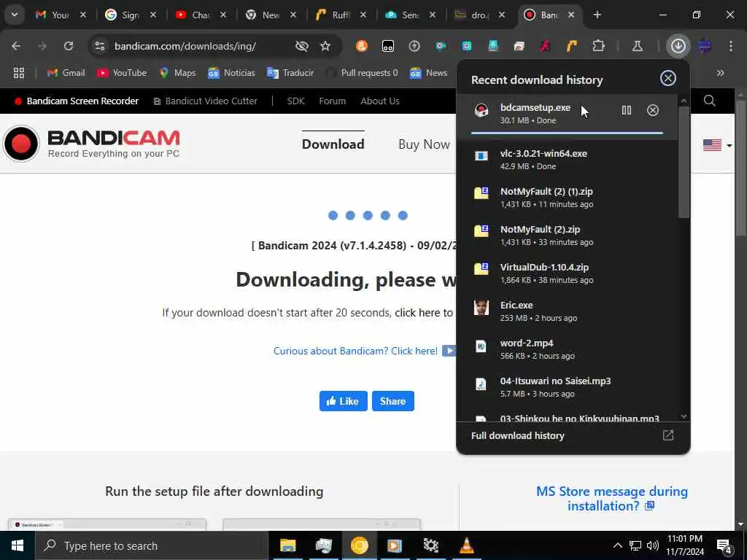Open the browser Downloads toolbar button
The width and height of the screenshot is (747, 560).
coord(678,46)
